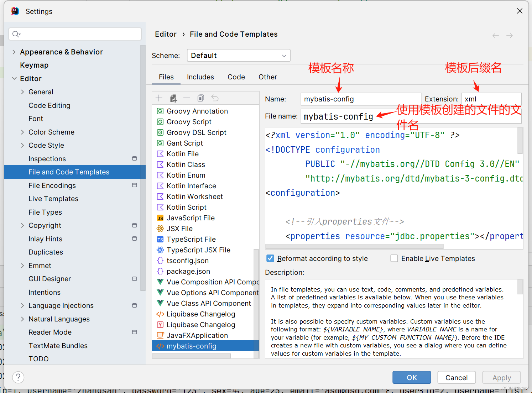The height and width of the screenshot is (393, 532).
Task: Click the template Name field
Action: (361, 99)
